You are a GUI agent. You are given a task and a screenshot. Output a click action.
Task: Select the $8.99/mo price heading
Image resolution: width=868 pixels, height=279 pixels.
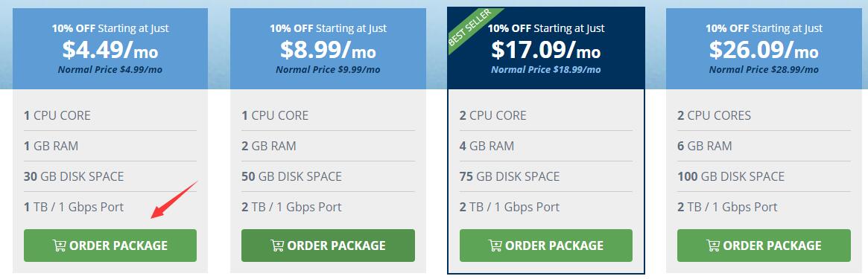(328, 51)
